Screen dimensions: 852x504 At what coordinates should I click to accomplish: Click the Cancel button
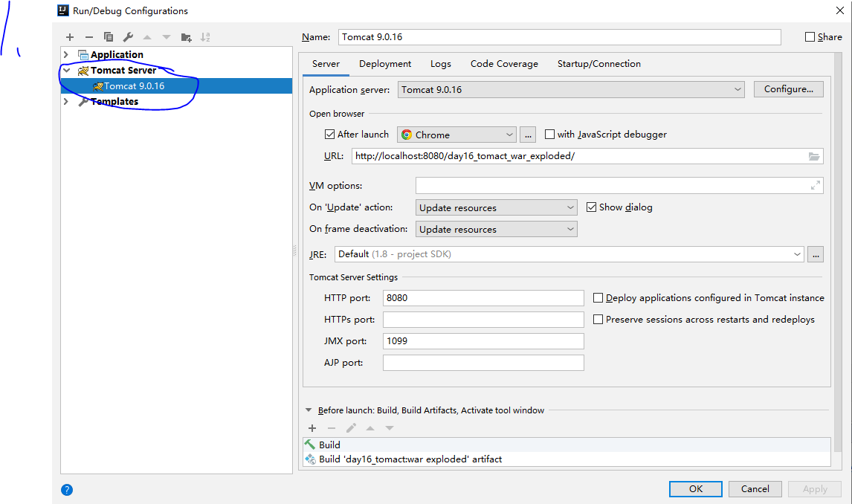point(755,489)
